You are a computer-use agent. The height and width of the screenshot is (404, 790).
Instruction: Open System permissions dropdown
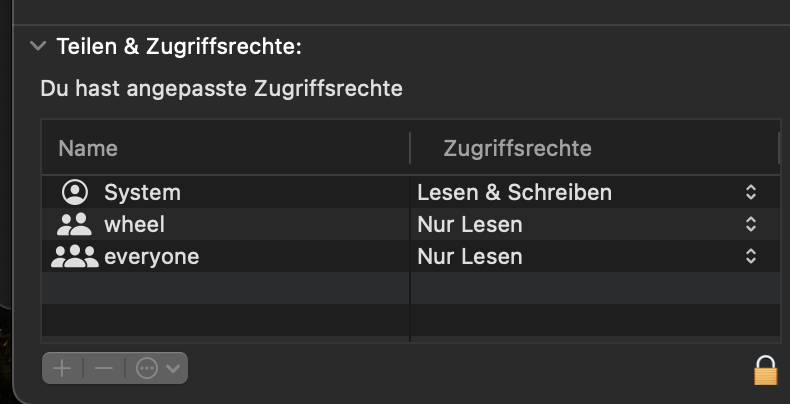click(750, 192)
